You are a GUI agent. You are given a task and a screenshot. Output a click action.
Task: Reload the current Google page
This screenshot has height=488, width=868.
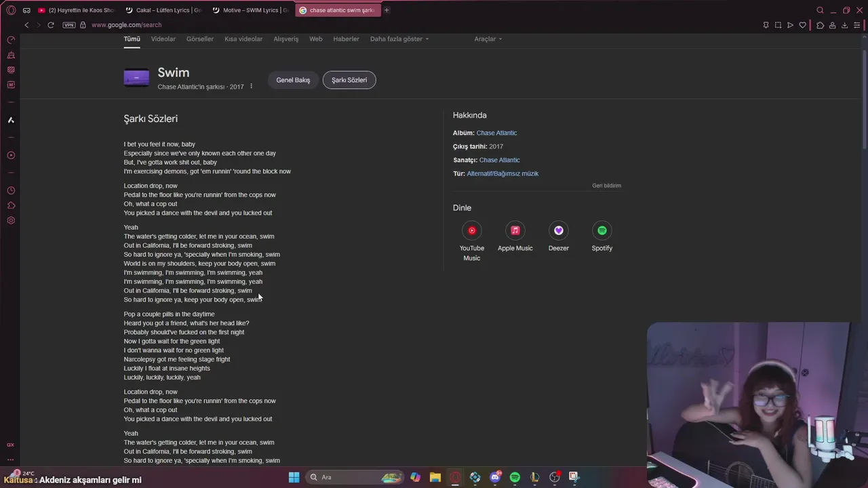tap(50, 25)
